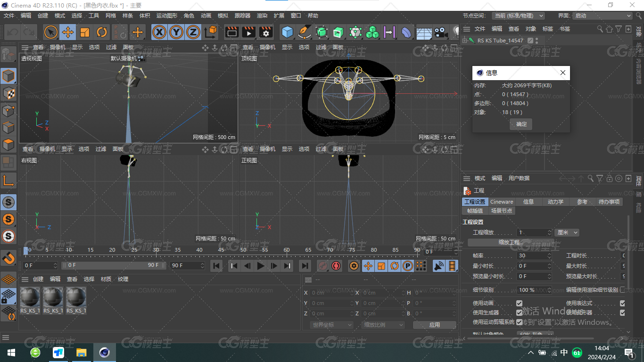Uncheck 使用运动剪辑系统 checkbox

click(x=519, y=322)
